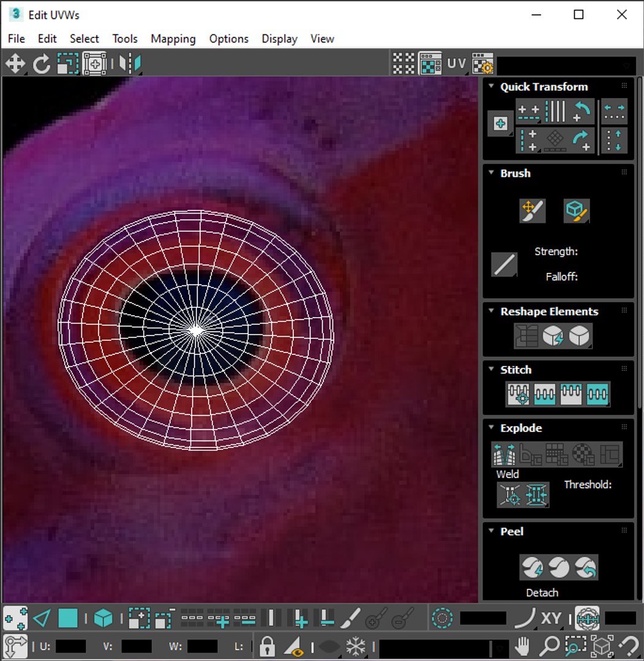Click the V coordinate input field
This screenshot has height=661, width=644.
point(137,646)
